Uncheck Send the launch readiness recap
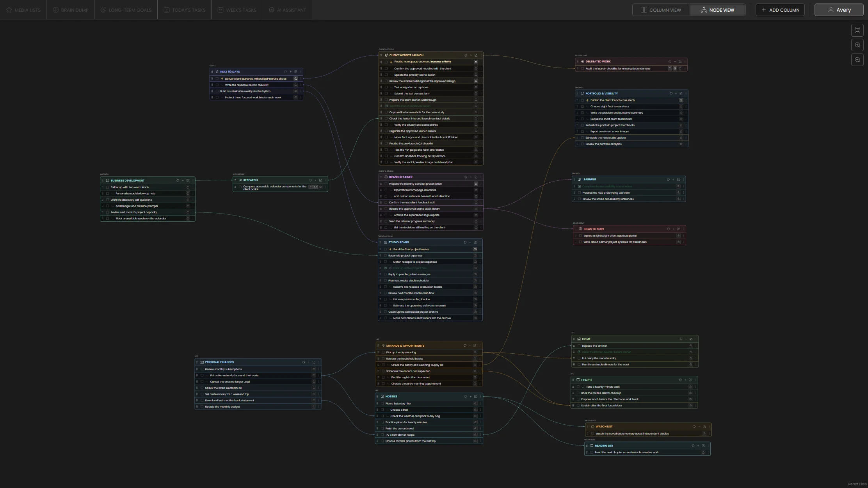Screen dimensions: 868x488 click(386, 106)
